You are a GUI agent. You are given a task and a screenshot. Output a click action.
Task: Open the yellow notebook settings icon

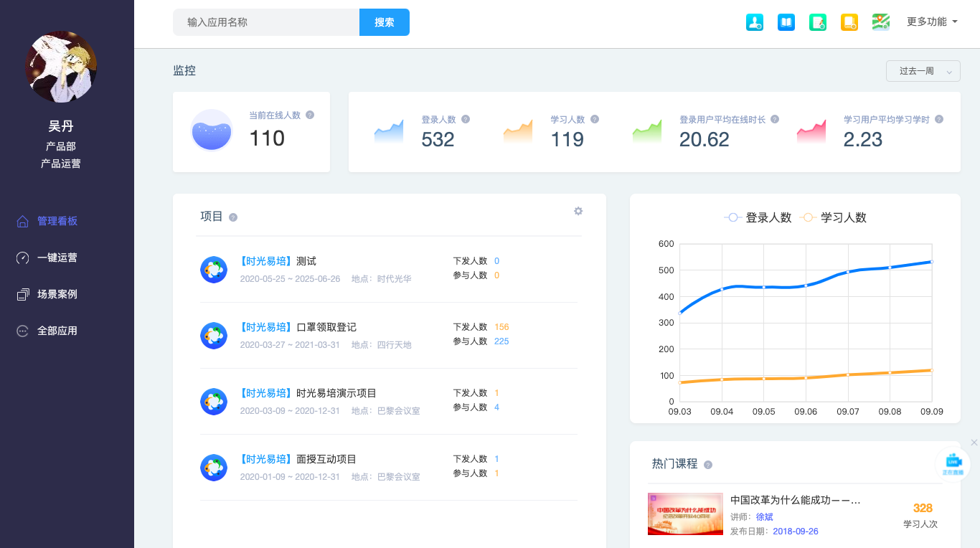[x=849, y=22]
